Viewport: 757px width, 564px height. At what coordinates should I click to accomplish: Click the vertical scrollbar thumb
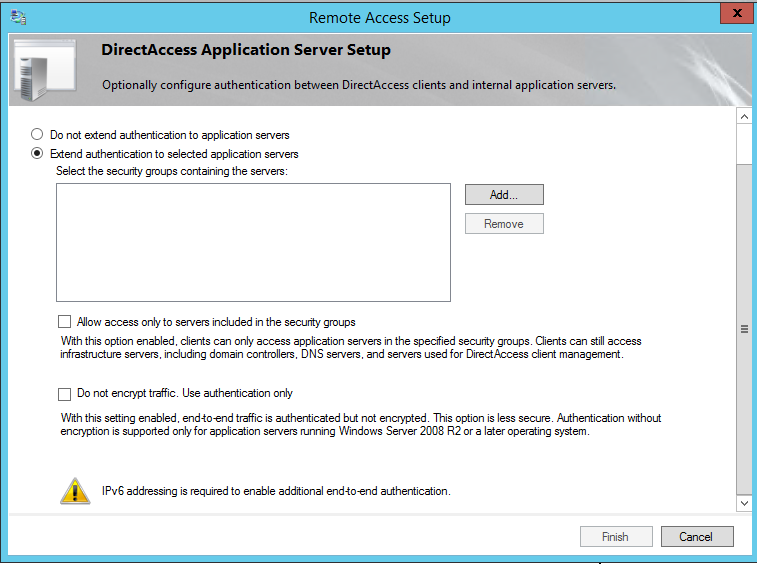(x=744, y=329)
